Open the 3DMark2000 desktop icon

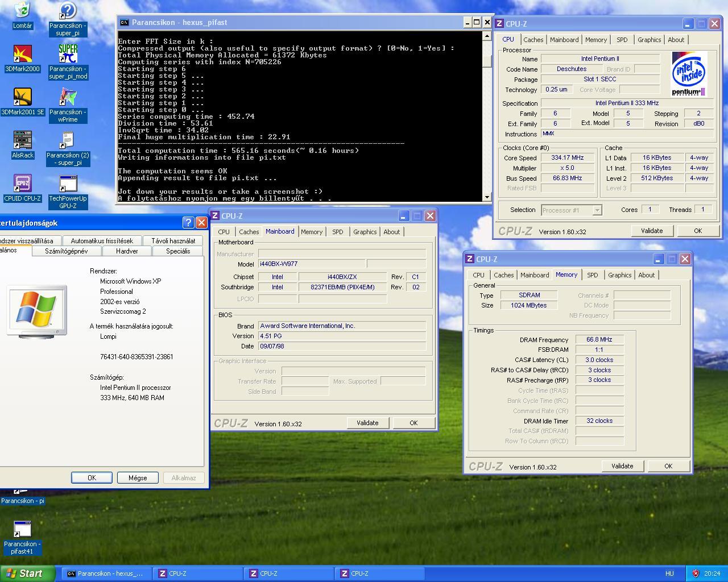point(22,59)
